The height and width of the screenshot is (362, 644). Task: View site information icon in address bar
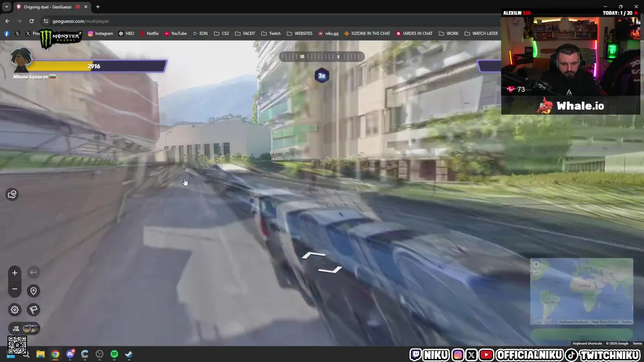pos(46,21)
